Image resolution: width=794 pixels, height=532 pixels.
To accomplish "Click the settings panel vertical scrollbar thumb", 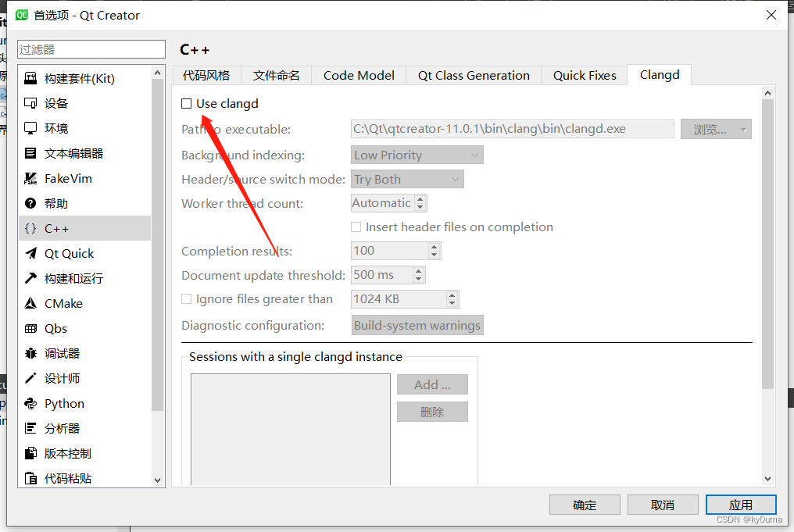I will coord(767,244).
